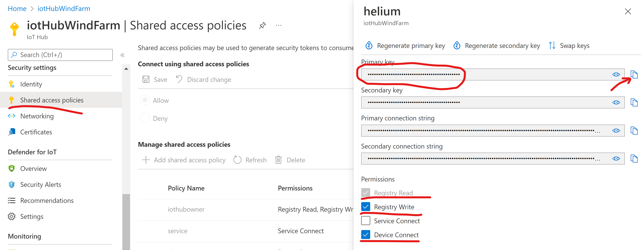Copy the primary connection string
644x250 pixels.
tap(634, 130)
